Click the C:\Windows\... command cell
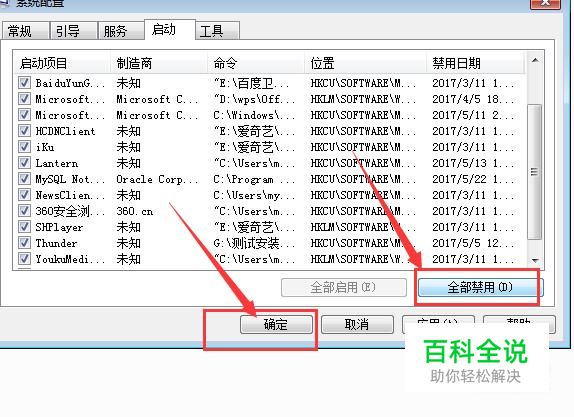Image resolution: width=574 pixels, height=417 pixels. [x=253, y=115]
